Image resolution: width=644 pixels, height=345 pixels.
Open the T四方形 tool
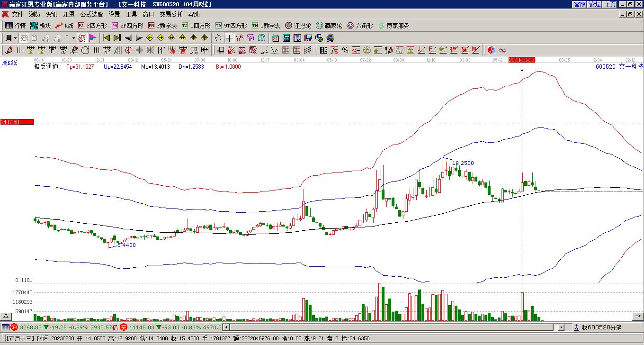coord(196,26)
